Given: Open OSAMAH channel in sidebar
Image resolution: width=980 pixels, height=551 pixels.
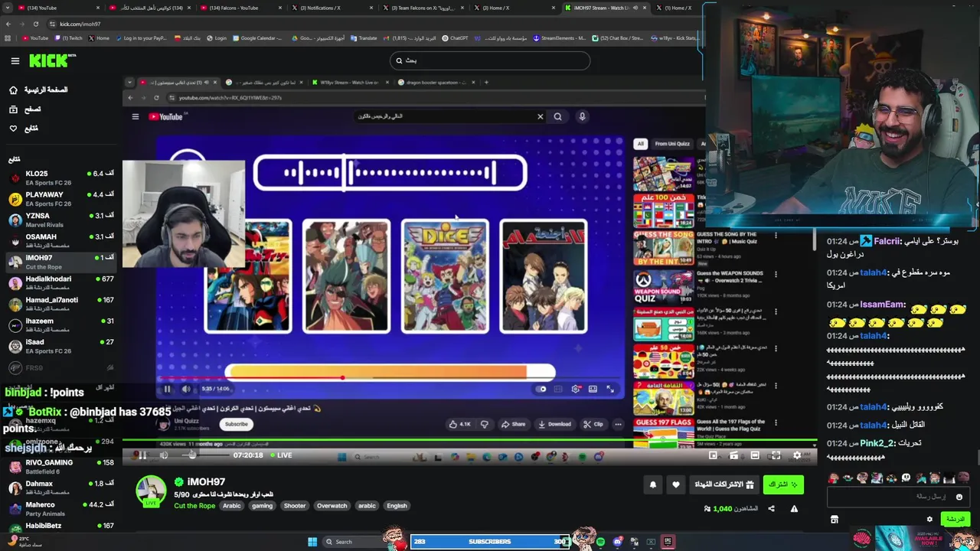Looking at the screenshot, I should 60,241.
